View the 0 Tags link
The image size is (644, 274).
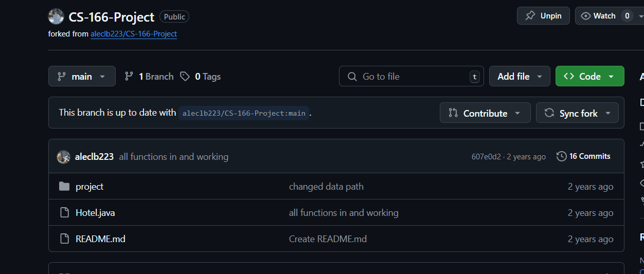[x=201, y=77]
